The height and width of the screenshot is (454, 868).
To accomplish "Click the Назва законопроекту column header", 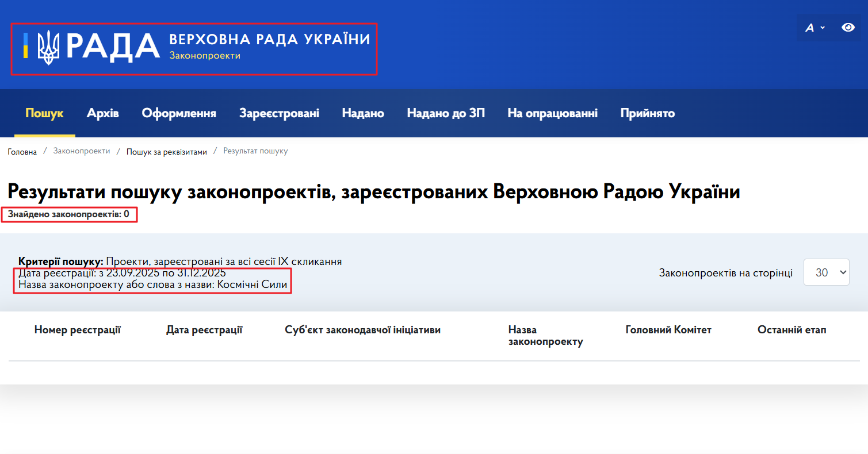I will pyautogui.click(x=545, y=336).
